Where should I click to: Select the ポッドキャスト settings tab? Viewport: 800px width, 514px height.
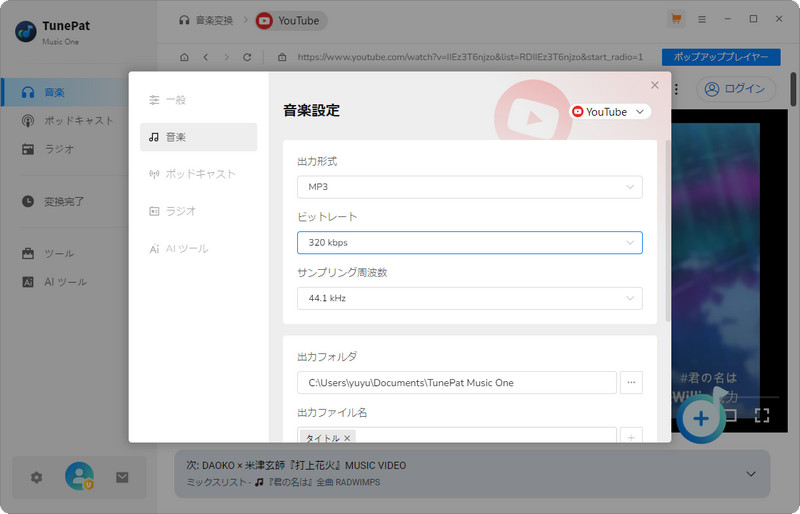198,174
